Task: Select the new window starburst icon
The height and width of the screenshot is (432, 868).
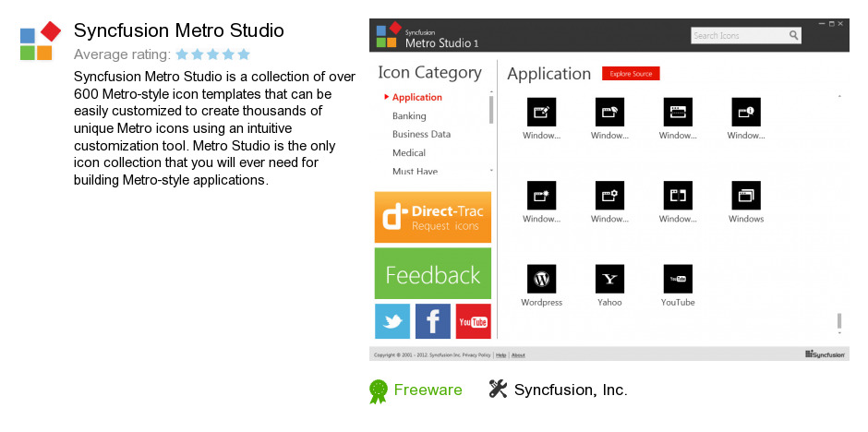Action: pyautogui.click(x=541, y=196)
